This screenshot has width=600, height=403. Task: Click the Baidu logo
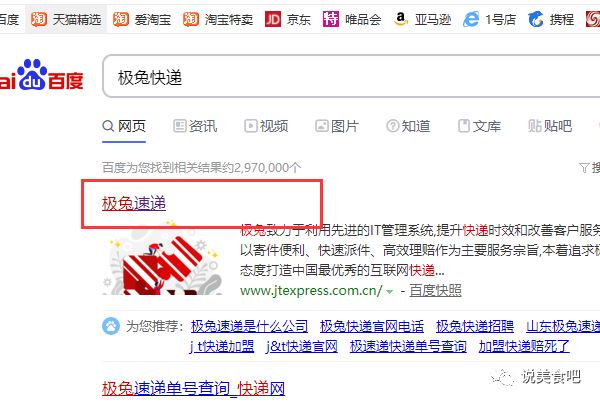point(41,75)
